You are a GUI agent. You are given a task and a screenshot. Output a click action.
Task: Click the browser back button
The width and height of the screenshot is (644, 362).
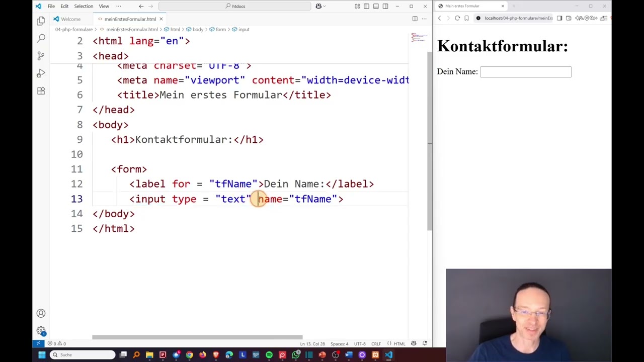[x=439, y=18]
